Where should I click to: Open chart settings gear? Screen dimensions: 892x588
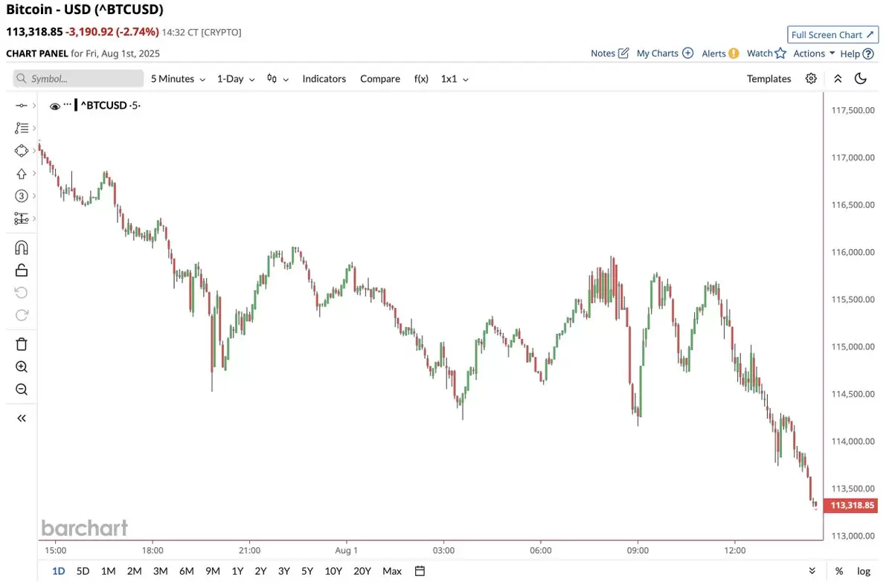(x=811, y=79)
